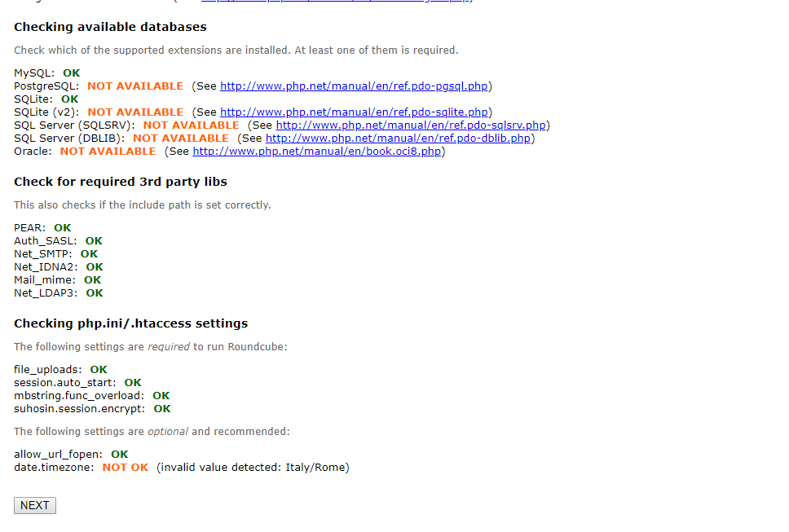This screenshot has width=789, height=532.
Task: Click the OK status beside Mail_mime
Action: tap(93, 279)
